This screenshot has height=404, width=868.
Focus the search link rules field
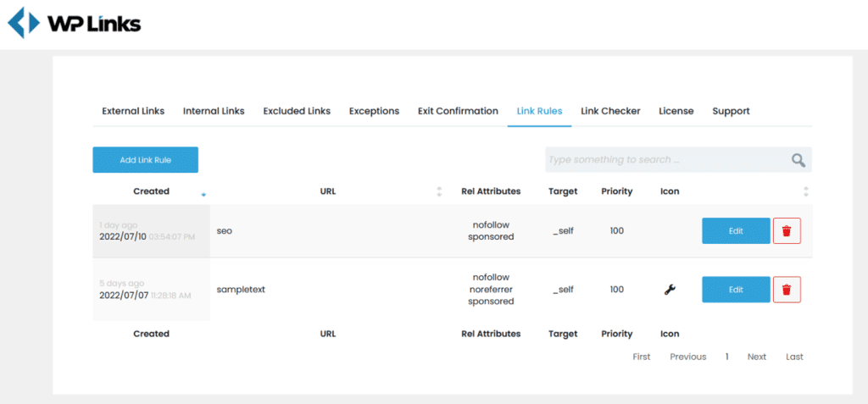(x=667, y=160)
